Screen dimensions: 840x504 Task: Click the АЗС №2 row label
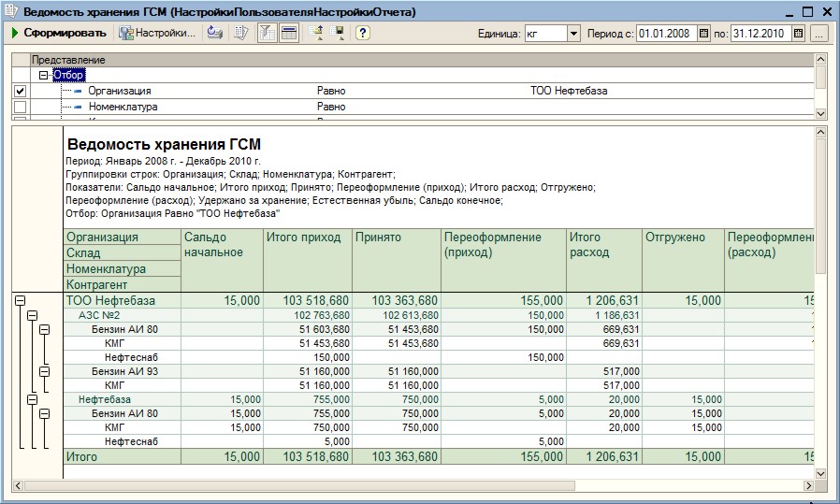point(98,315)
